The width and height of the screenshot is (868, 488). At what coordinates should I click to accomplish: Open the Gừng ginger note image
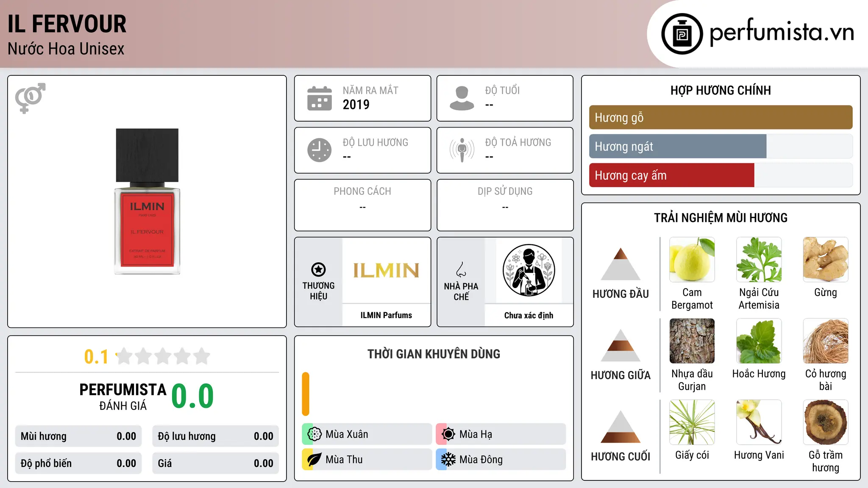click(826, 260)
